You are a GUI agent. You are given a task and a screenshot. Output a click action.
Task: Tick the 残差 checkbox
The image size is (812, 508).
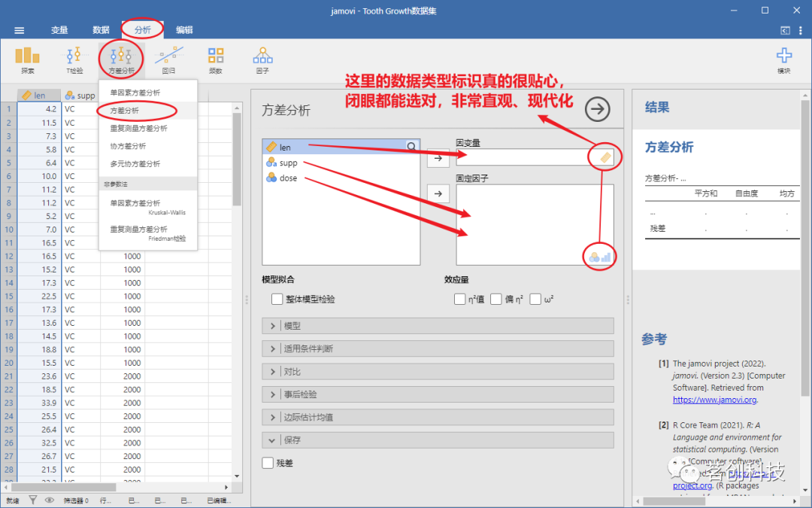[268, 463]
